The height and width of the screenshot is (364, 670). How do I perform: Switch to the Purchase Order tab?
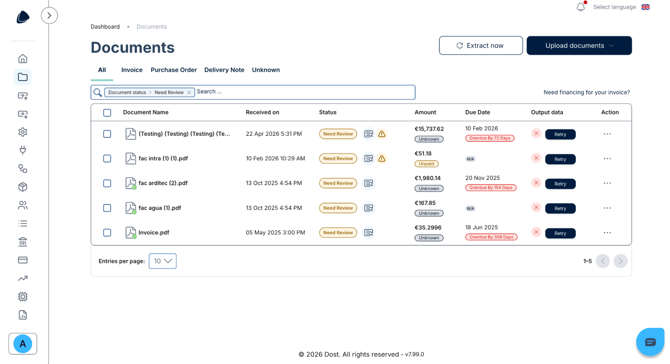173,70
